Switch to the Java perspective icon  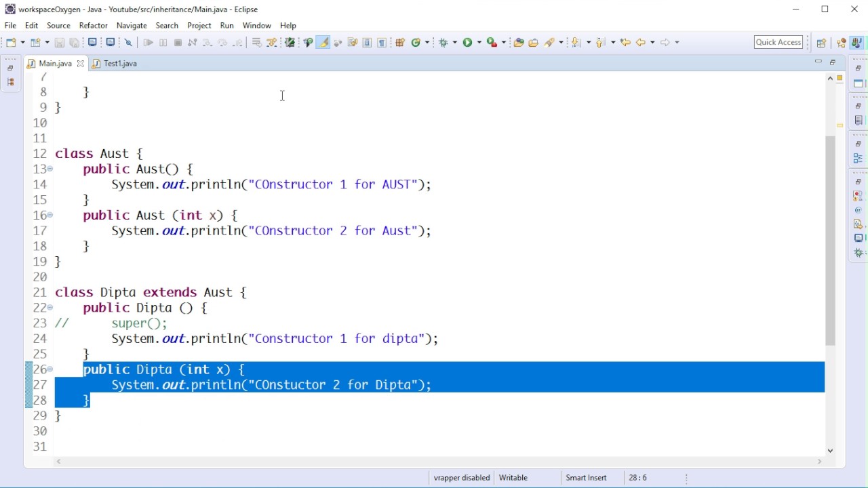(x=856, y=43)
